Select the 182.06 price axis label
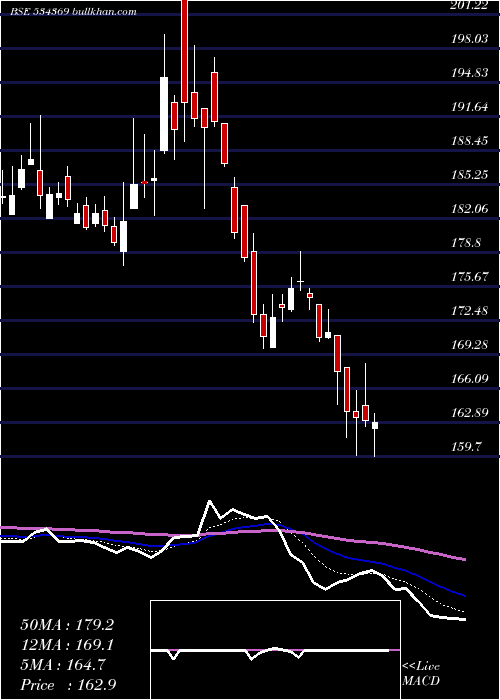Screen dimensions: 500x700 point(470,208)
